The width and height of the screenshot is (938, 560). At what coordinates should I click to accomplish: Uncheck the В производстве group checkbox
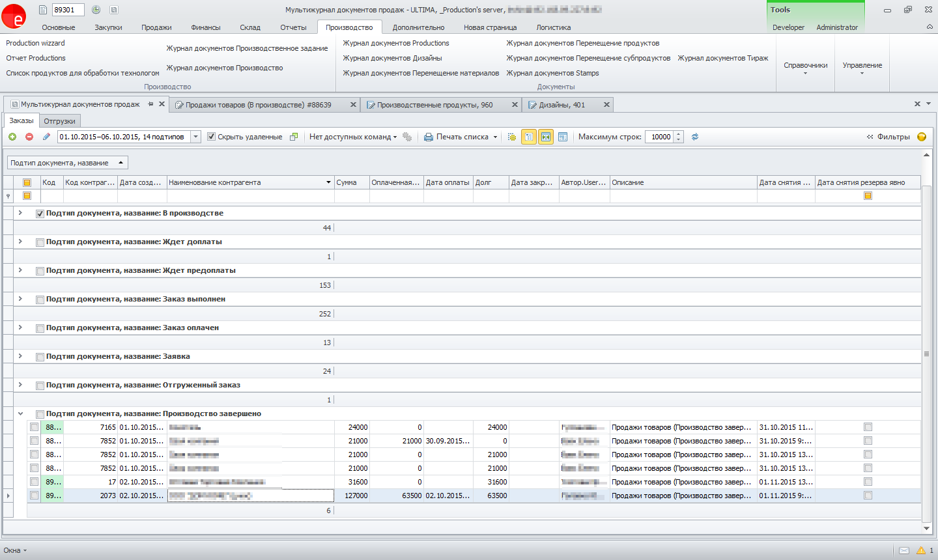[x=40, y=214]
